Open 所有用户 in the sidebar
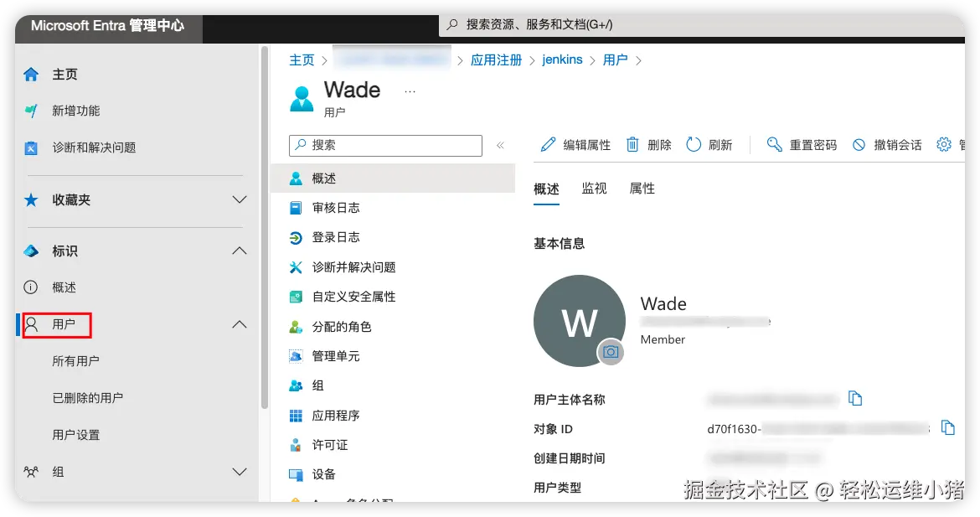The width and height of the screenshot is (980, 517). (75, 361)
